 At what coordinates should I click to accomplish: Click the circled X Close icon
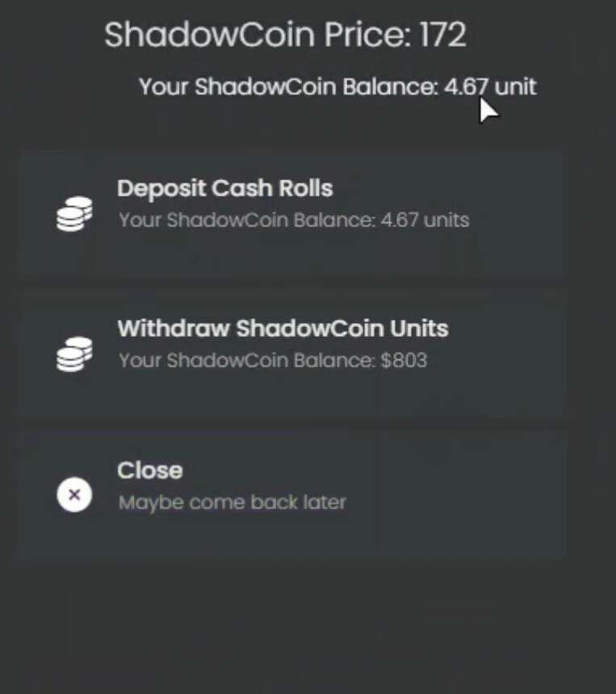tap(74, 494)
